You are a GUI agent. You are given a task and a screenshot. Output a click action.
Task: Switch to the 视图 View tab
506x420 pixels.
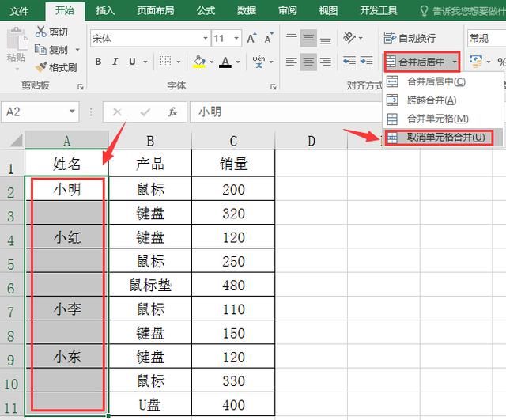[x=328, y=10]
